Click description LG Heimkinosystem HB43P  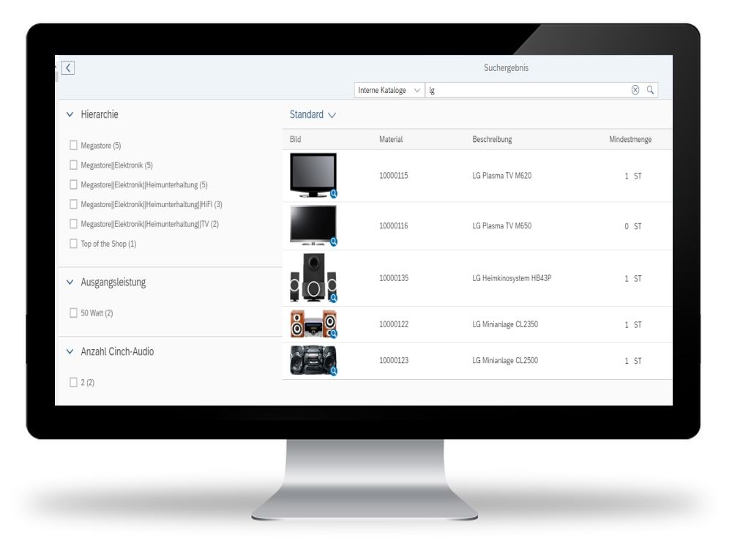point(512,278)
